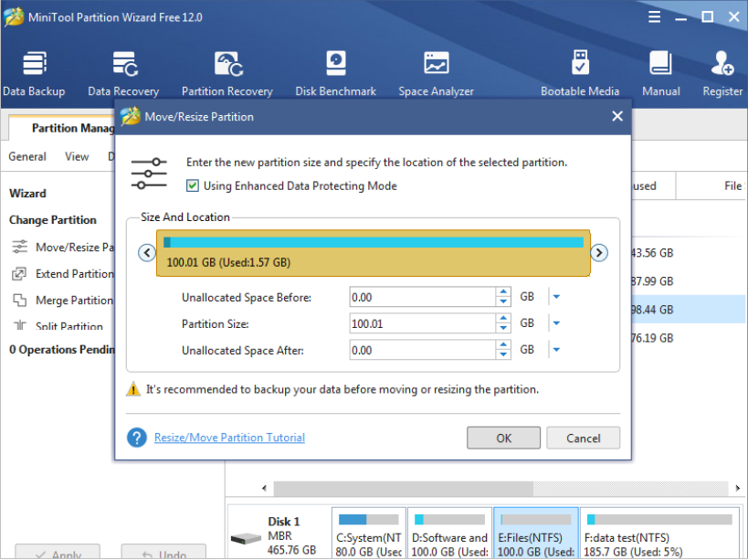This screenshot has width=748, height=560.
Task: Close the Move/Resize Partition dialog
Action: pyautogui.click(x=617, y=116)
